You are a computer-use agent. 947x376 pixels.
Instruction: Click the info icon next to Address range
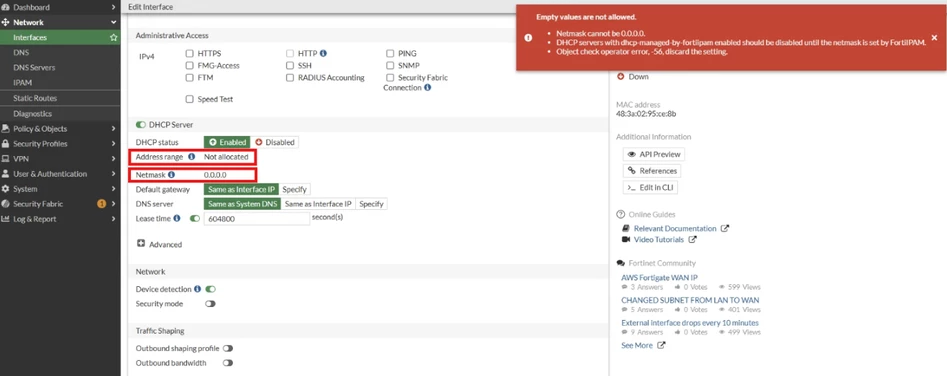pyautogui.click(x=192, y=157)
